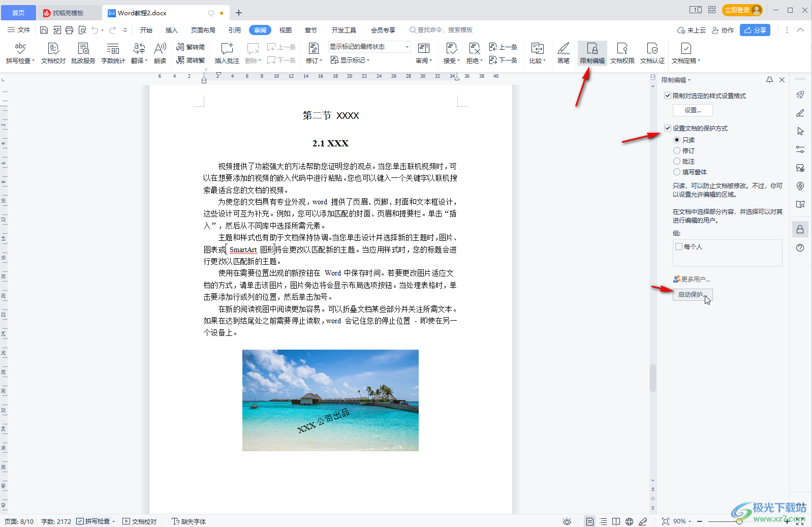Open 显示标记的最终状态 dropdown
The height and width of the screenshot is (527, 812).
(369, 47)
